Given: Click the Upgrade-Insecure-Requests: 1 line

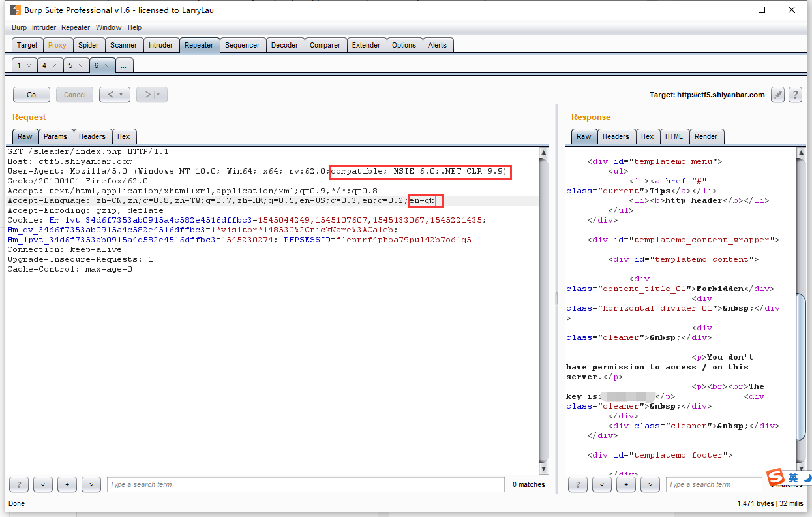Looking at the screenshot, I should (80, 259).
